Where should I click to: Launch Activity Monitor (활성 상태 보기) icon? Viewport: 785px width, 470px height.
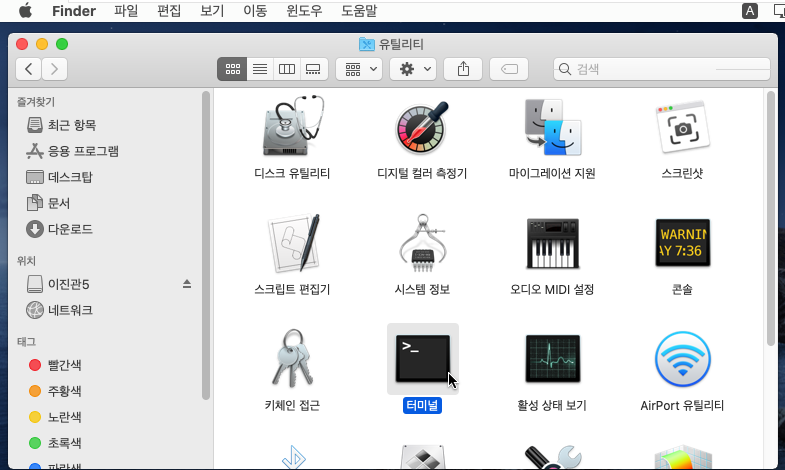pyautogui.click(x=552, y=359)
